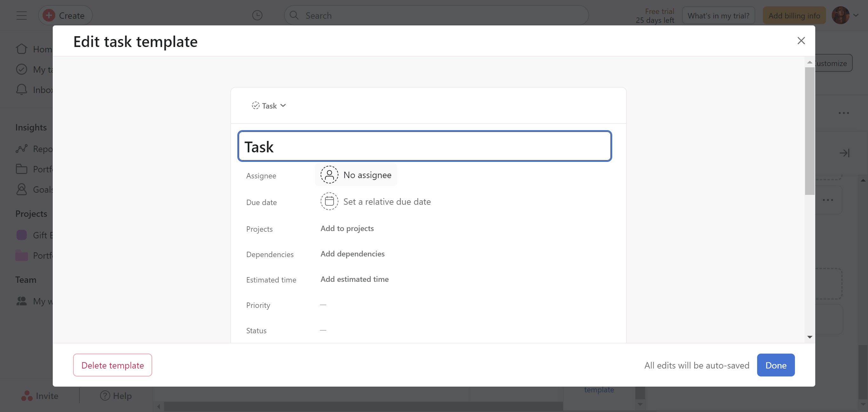The width and height of the screenshot is (868, 412).
Task: Click the due date calendar icon
Action: [x=329, y=201]
